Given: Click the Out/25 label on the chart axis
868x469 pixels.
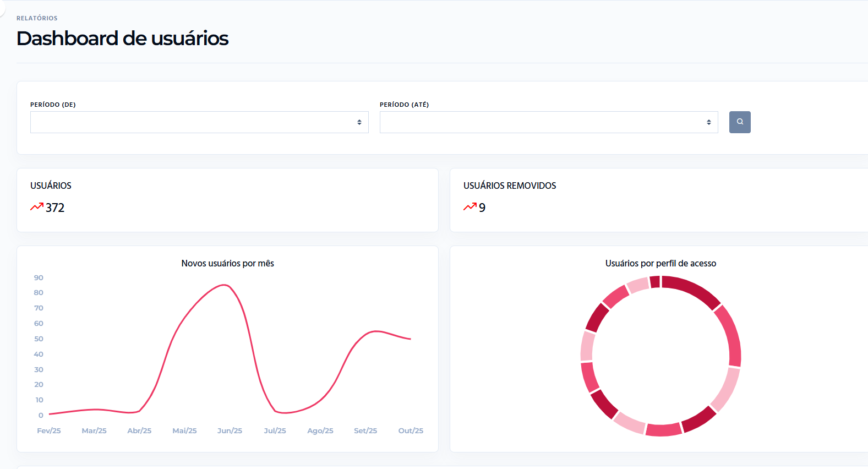Looking at the screenshot, I should pos(411,430).
